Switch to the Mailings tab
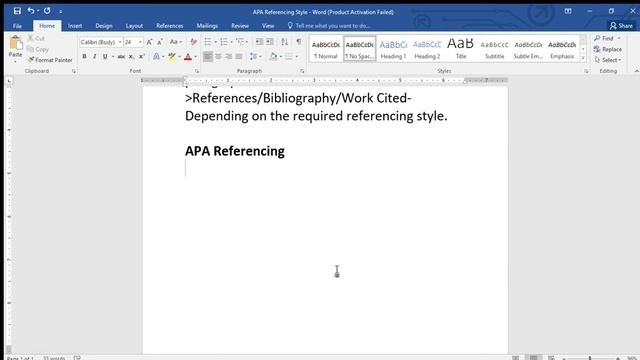Viewport: 640px width, 360px height. click(207, 26)
